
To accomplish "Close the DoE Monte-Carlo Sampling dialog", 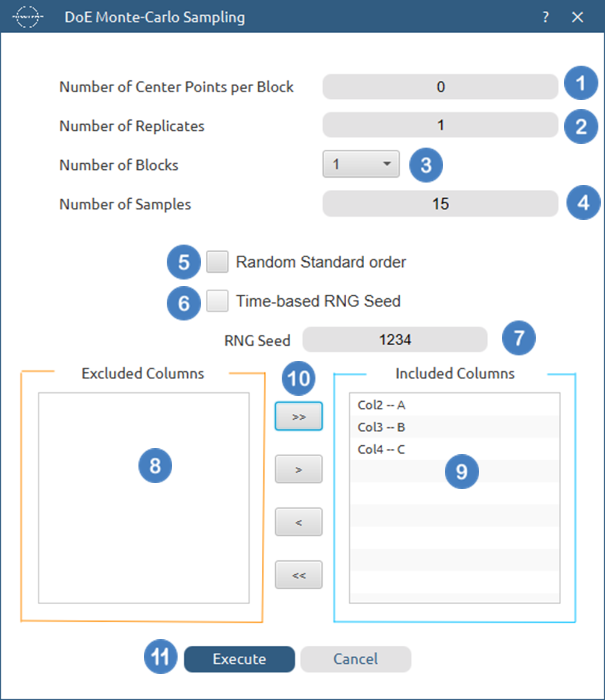I will pyautogui.click(x=578, y=17).
